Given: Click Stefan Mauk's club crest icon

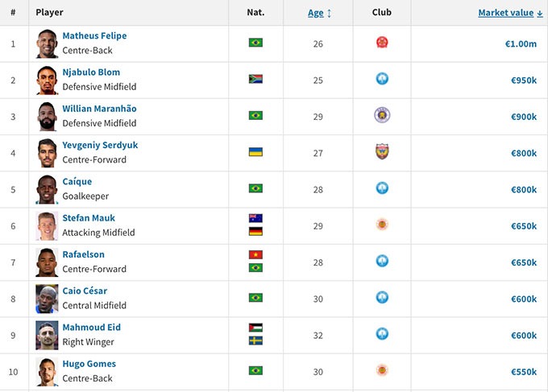Looking at the screenshot, I should pyautogui.click(x=382, y=225).
